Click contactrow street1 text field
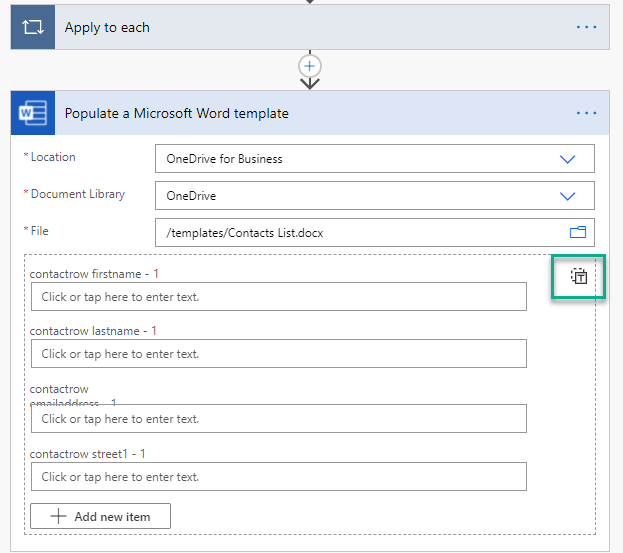 coord(279,476)
